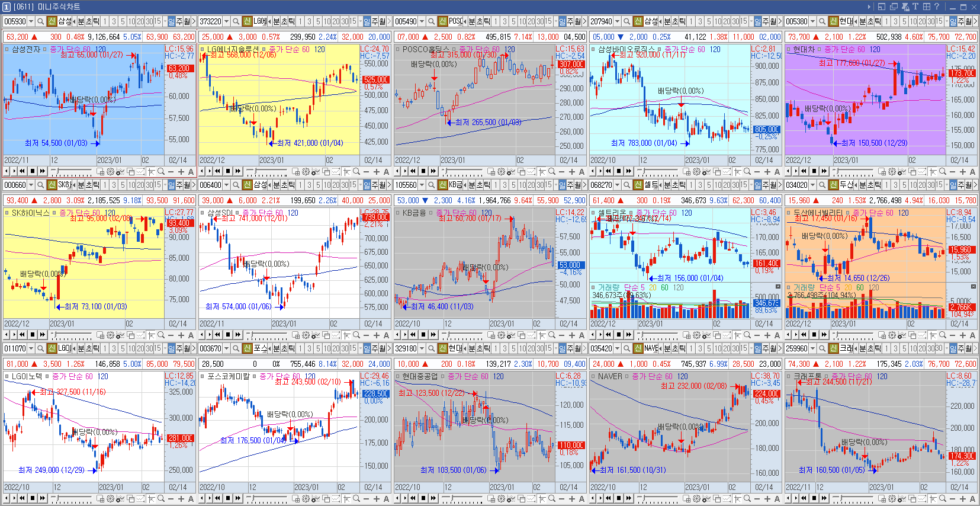Open stock search for code 005930

41,21
